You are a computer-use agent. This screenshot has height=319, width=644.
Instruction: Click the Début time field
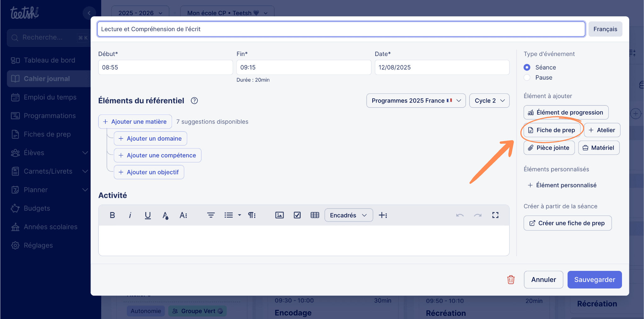pyautogui.click(x=165, y=67)
